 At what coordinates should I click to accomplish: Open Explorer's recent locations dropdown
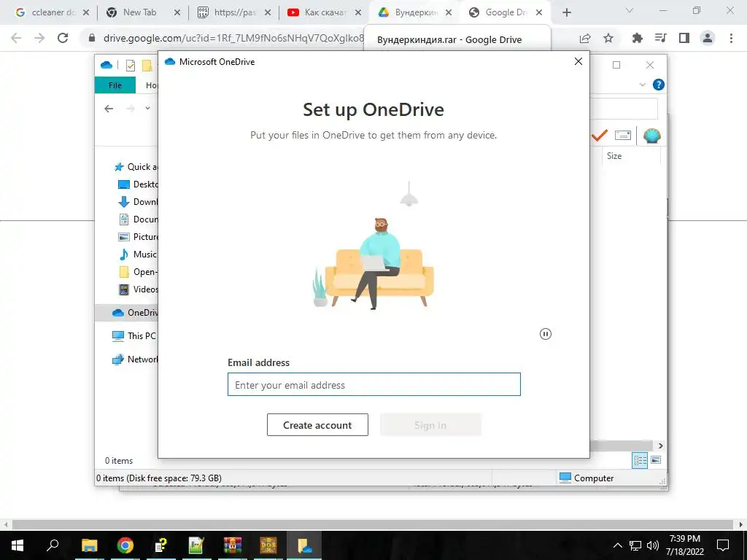[147, 109]
